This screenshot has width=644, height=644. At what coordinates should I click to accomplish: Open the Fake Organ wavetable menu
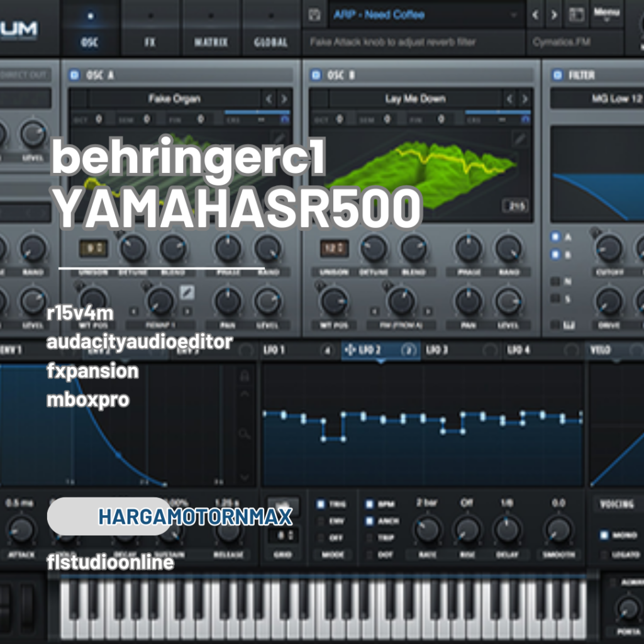click(175, 99)
